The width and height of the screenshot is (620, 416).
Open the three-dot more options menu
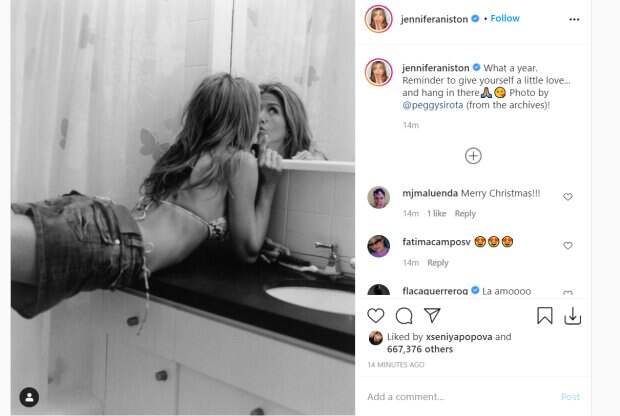coord(574,19)
